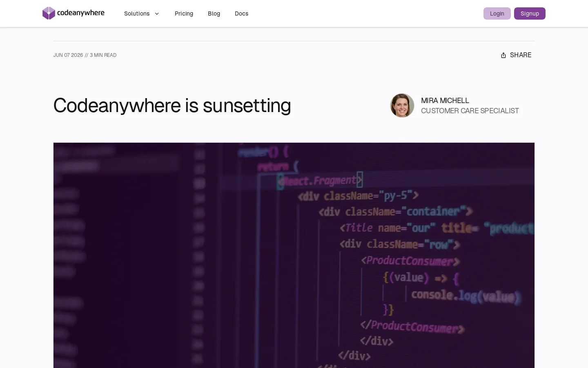
Task: Open the Solutions menu
Action: click(141, 13)
